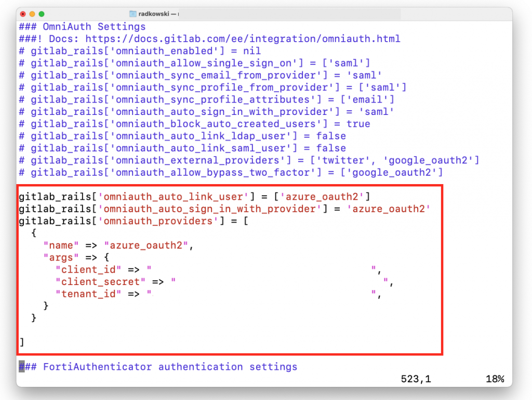Image resolution: width=532 pixels, height=400 pixels.
Task: Click the 'omniauth_external_providers' line
Action: pos(249,160)
